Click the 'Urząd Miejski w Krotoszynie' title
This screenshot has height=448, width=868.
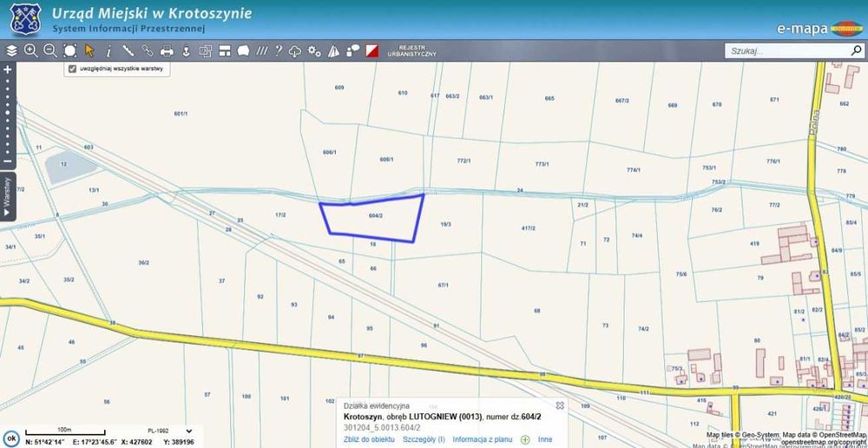pyautogui.click(x=152, y=13)
